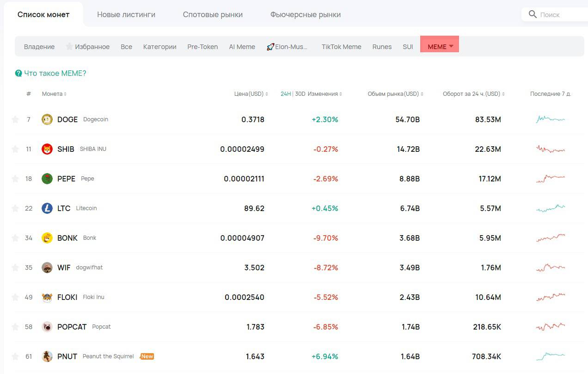
Task: Click the Floki Inu coin logo
Action: [47, 297]
